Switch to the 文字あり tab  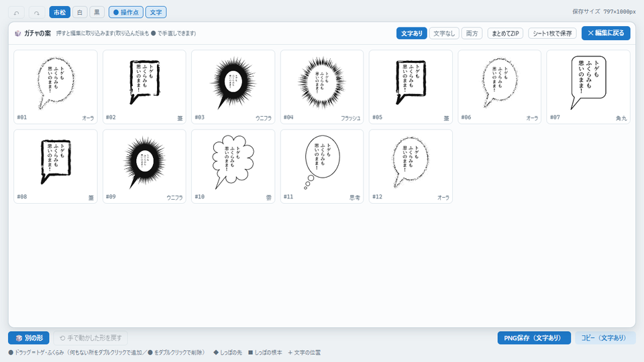pos(411,34)
